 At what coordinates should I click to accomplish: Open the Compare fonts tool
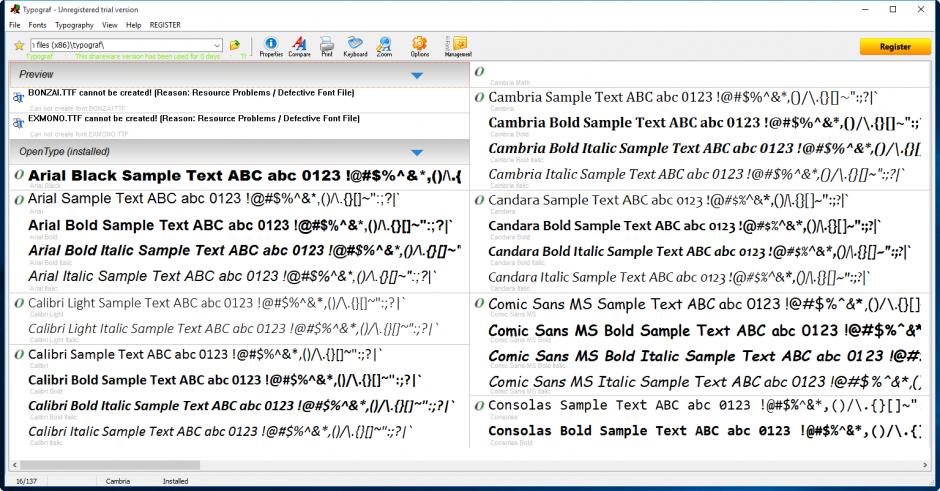299,47
